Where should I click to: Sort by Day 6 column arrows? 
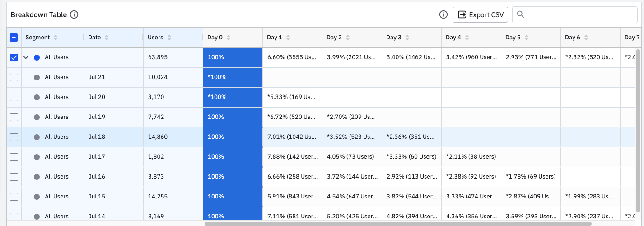click(x=586, y=38)
